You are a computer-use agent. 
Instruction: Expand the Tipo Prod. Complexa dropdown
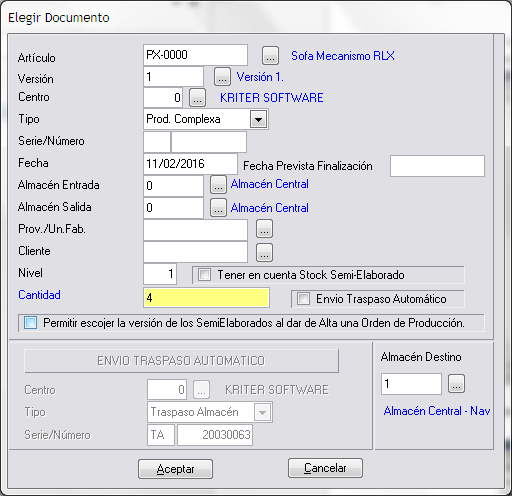tap(259, 119)
